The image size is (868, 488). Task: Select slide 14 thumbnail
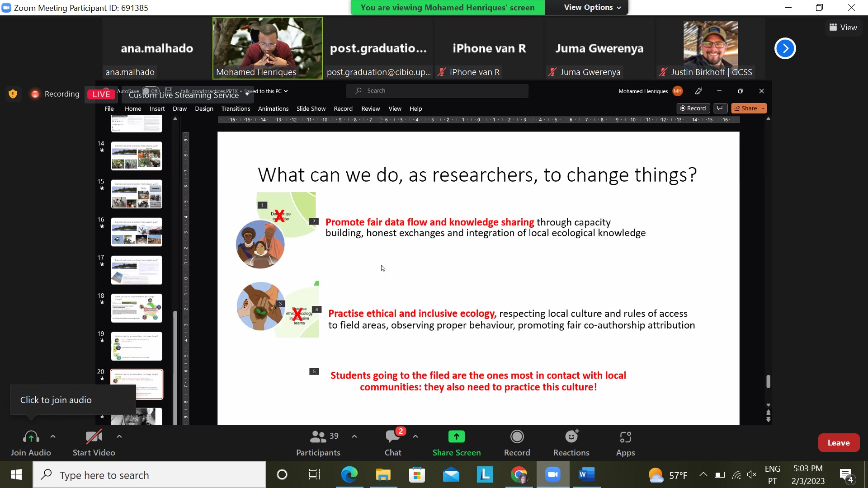[137, 156]
